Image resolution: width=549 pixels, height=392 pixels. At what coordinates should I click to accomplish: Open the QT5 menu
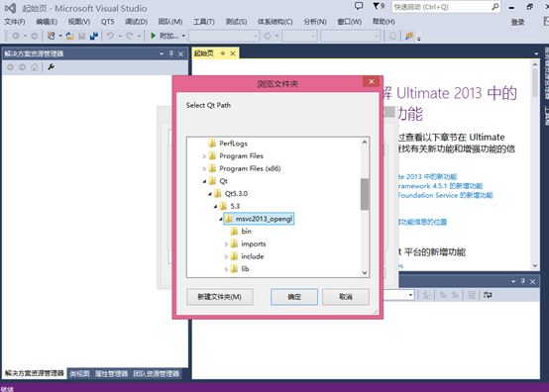pos(107,22)
